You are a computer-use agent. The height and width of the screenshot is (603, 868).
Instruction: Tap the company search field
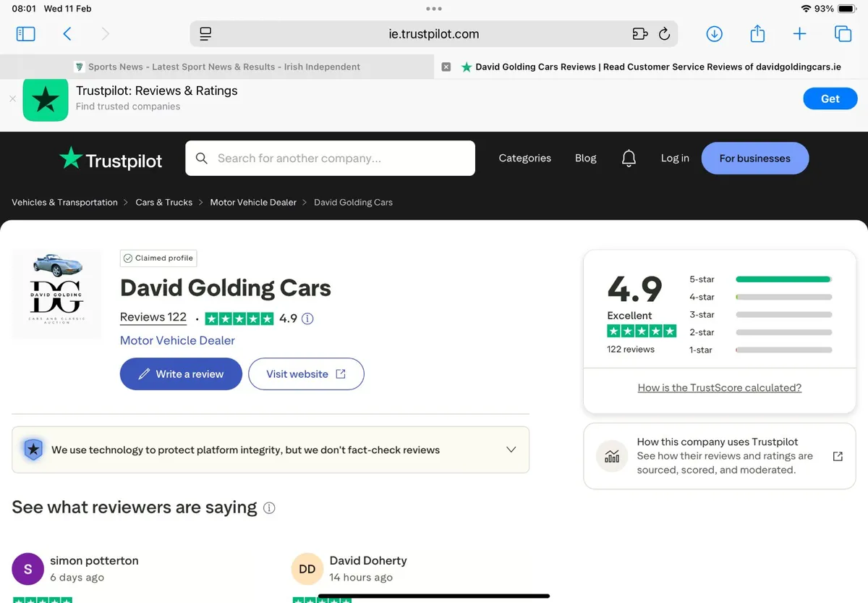330,158
